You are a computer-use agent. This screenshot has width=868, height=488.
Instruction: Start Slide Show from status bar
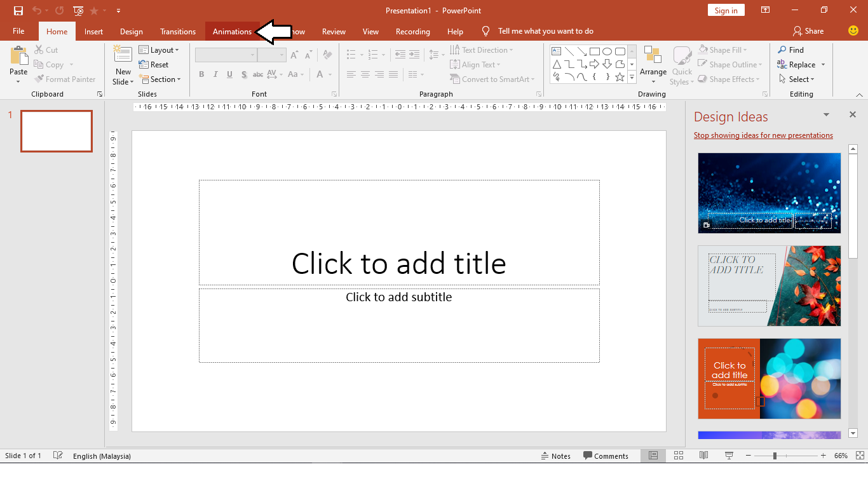(x=728, y=456)
